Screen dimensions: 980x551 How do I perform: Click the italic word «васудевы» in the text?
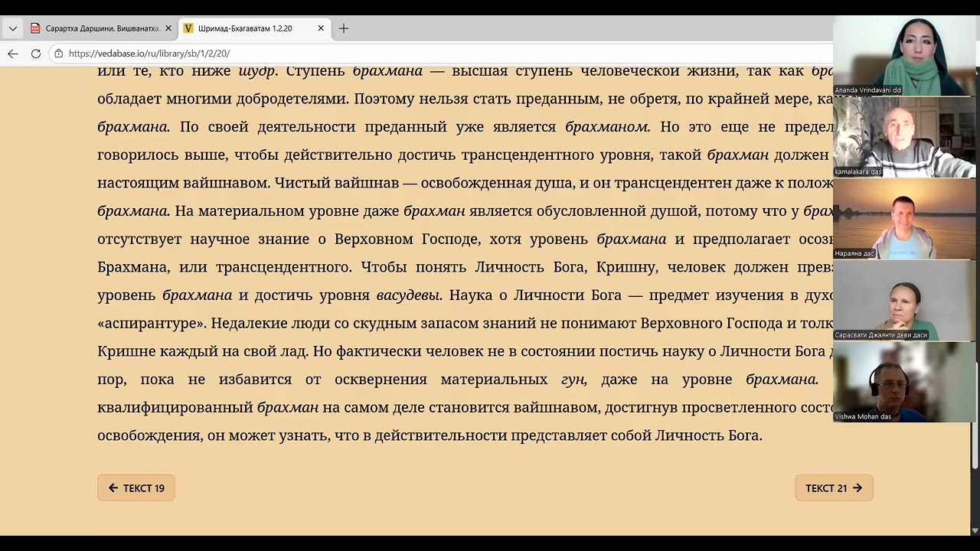[x=408, y=295]
